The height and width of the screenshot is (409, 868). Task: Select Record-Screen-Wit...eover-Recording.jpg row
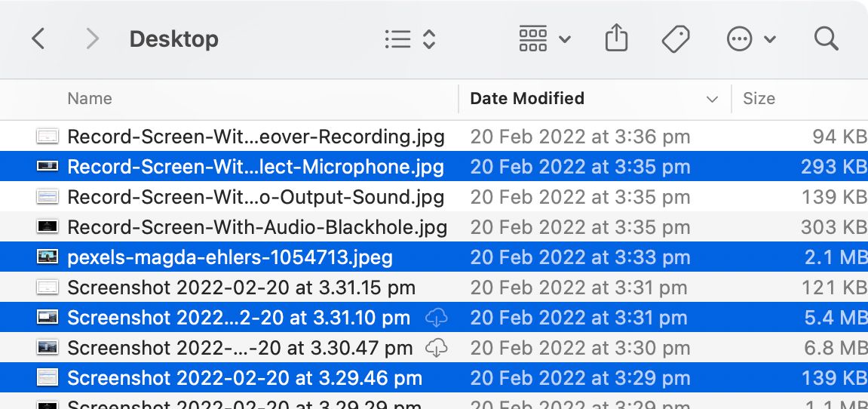[255, 137]
